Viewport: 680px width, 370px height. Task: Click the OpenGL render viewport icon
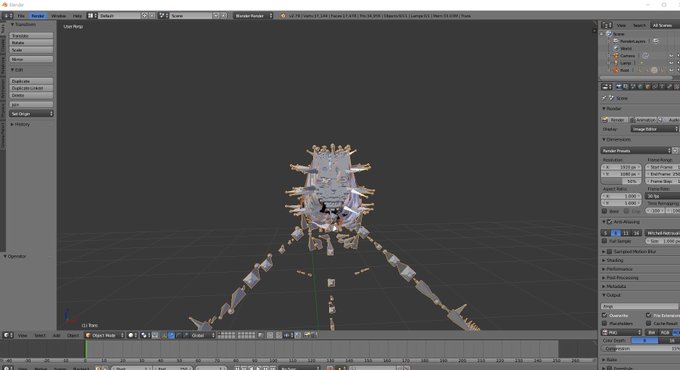(x=307, y=335)
